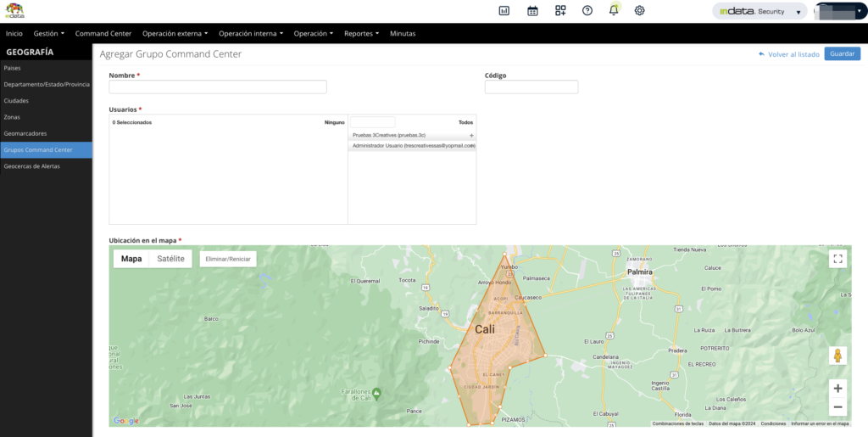Expand the Reportes menu dropdown

pos(361,33)
